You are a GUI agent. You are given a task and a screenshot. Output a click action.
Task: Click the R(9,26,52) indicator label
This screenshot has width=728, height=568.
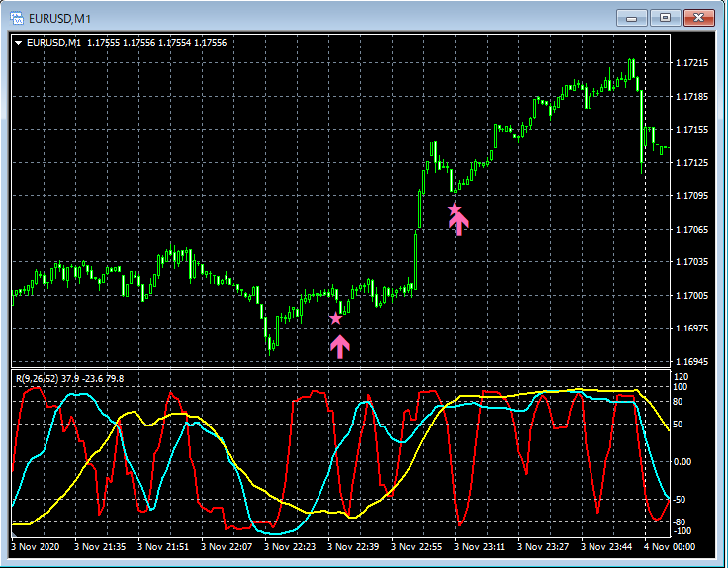(70, 379)
